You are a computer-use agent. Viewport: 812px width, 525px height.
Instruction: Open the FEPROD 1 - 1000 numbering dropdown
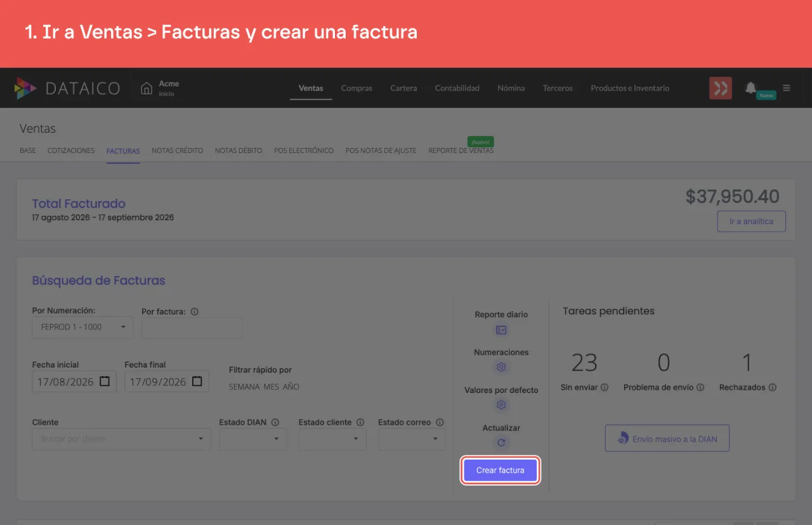point(82,327)
